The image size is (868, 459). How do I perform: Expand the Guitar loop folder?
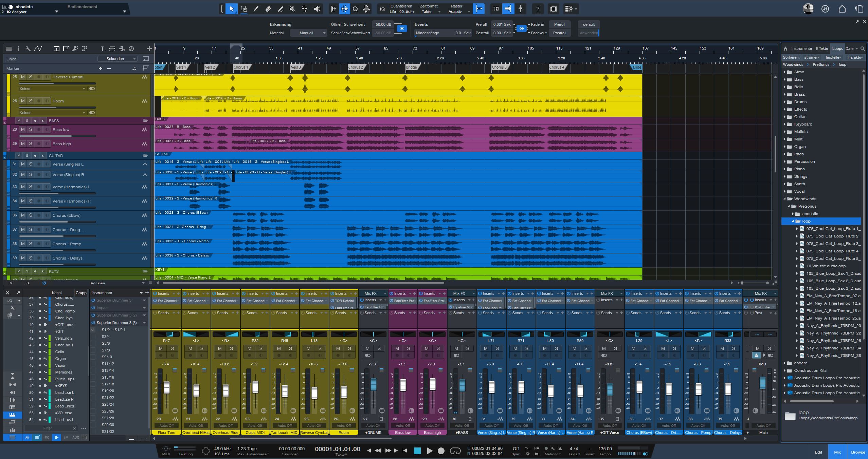pyautogui.click(x=785, y=117)
